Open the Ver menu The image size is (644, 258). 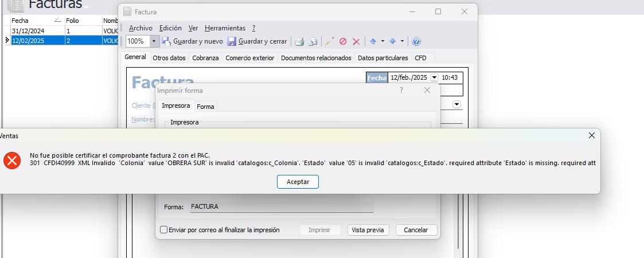click(193, 28)
